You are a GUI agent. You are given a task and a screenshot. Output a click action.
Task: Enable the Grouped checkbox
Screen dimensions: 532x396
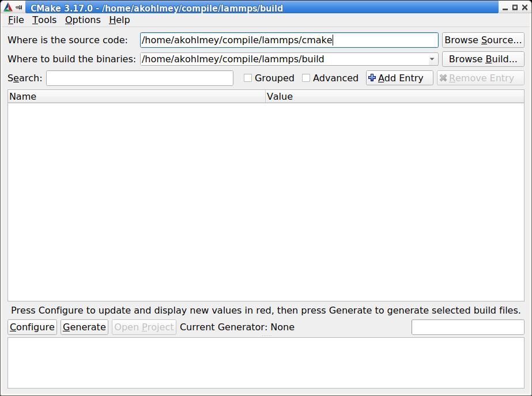[248, 78]
